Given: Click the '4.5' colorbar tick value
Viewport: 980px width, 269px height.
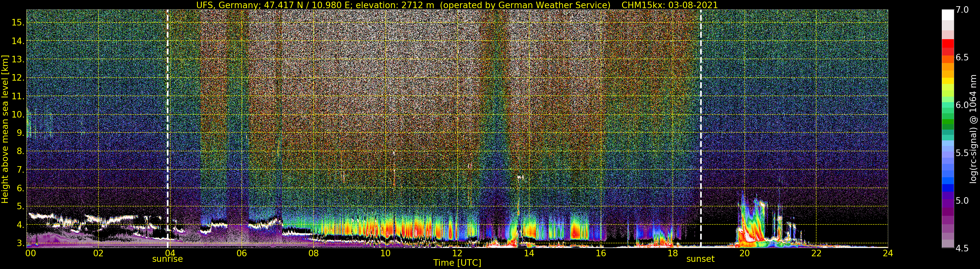Looking at the screenshot, I should tap(962, 248).
